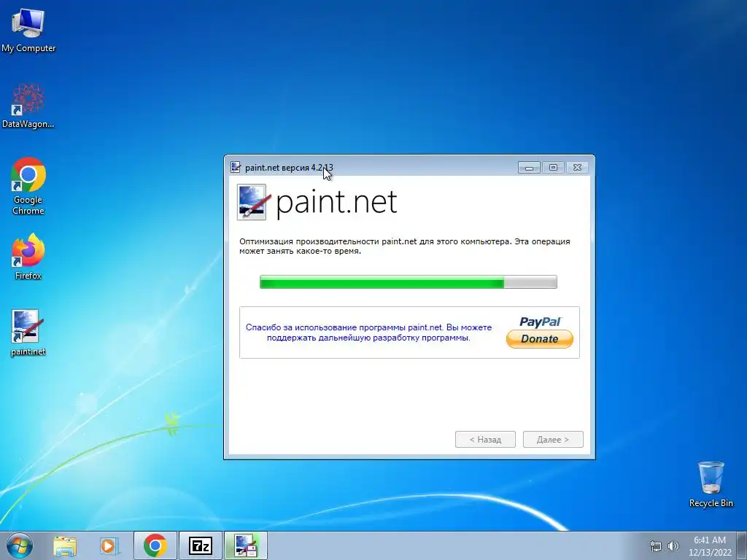Switch to Chrome in the taskbar
747x560 pixels.
click(155, 545)
